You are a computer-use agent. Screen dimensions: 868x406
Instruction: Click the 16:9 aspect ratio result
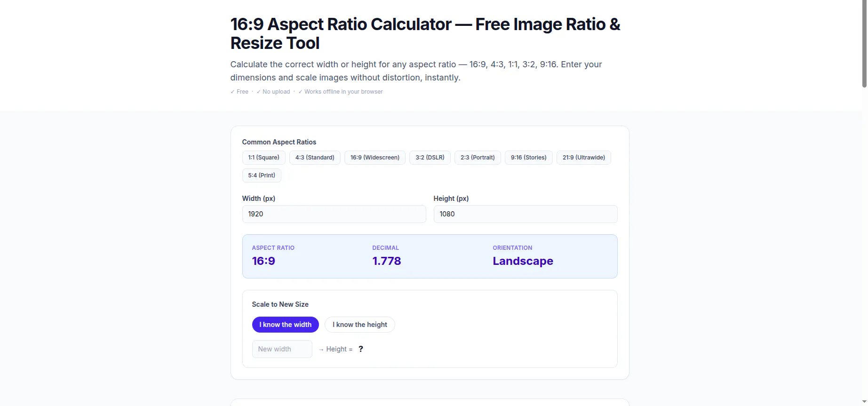(263, 261)
